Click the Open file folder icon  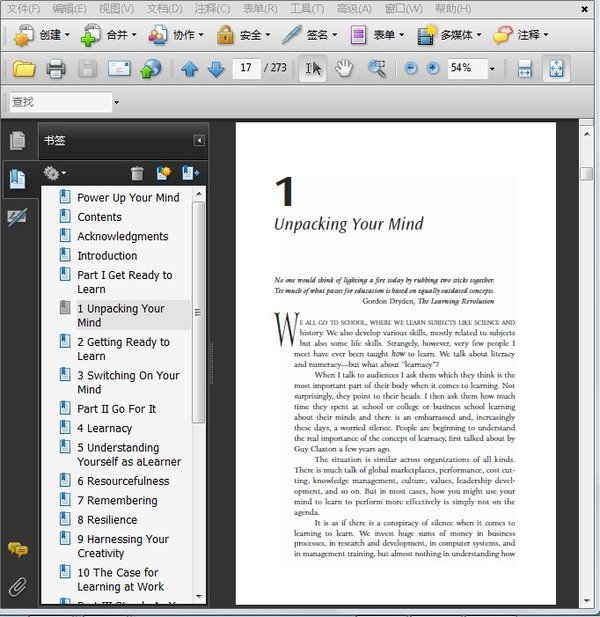click(24, 68)
